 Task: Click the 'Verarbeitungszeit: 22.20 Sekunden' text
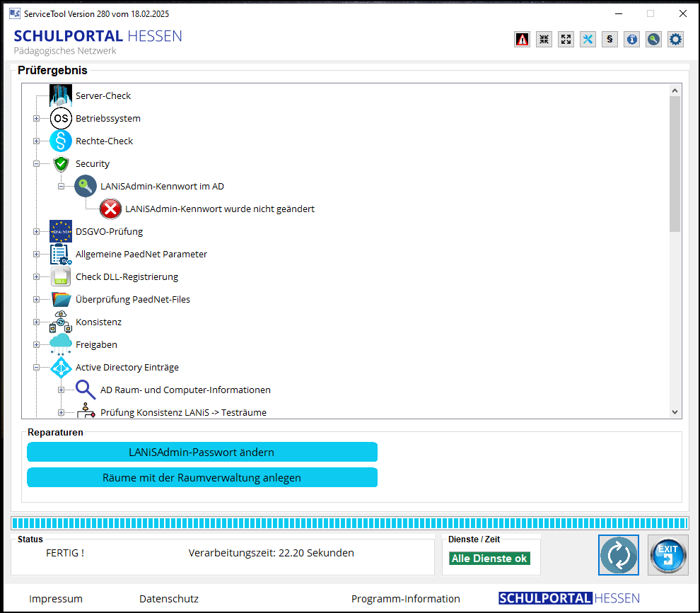point(271,553)
